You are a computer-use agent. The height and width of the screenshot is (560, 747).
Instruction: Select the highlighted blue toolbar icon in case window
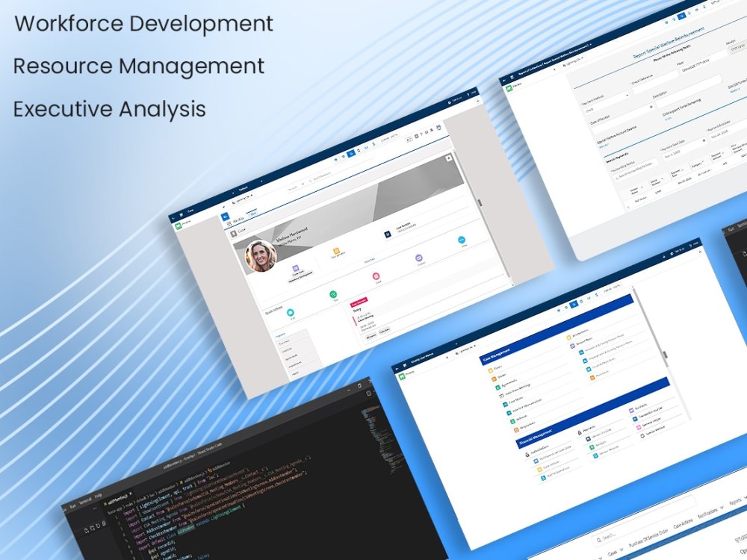tap(351, 153)
